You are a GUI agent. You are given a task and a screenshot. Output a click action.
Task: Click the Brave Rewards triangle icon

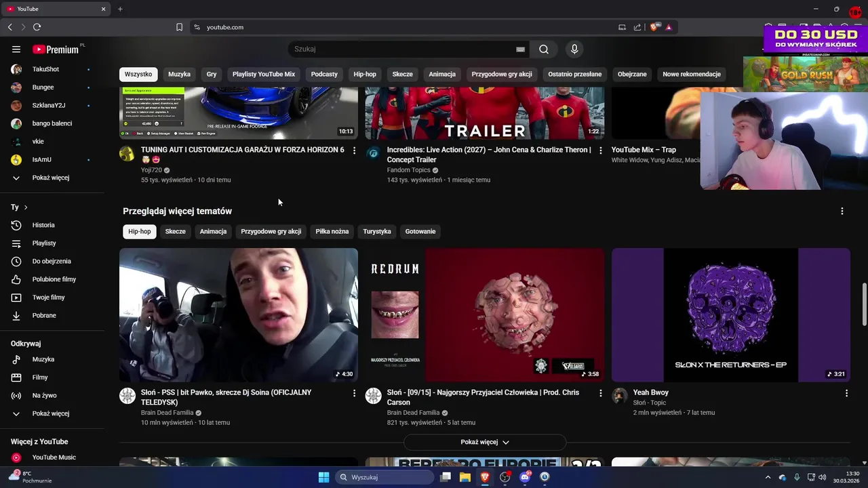[x=669, y=27]
